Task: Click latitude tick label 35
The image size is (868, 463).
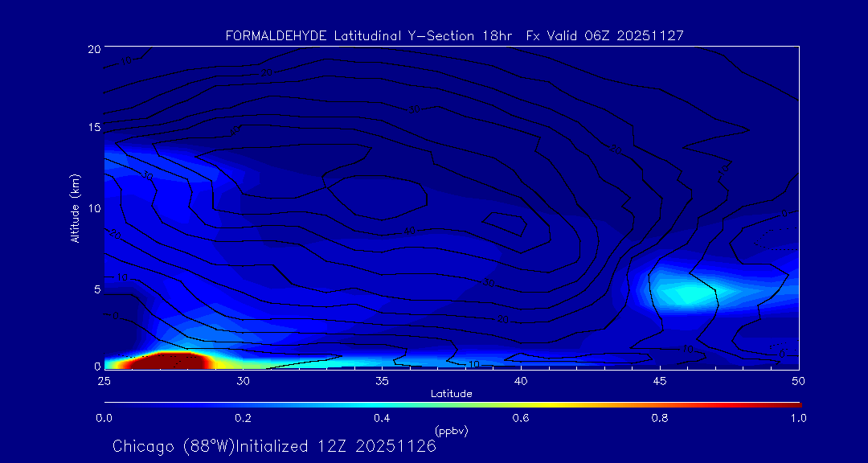Action: pyautogui.click(x=382, y=381)
